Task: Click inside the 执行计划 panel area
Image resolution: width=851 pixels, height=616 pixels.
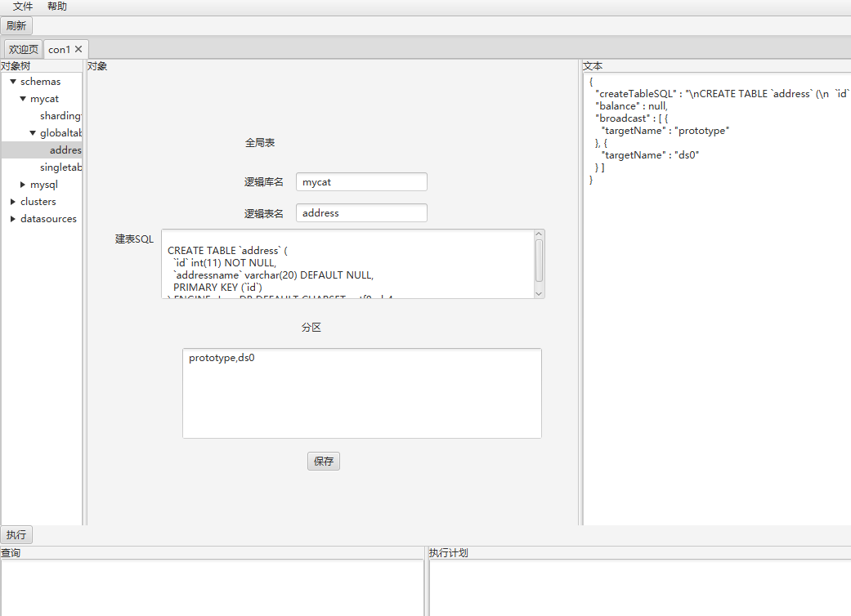Action: click(640, 587)
